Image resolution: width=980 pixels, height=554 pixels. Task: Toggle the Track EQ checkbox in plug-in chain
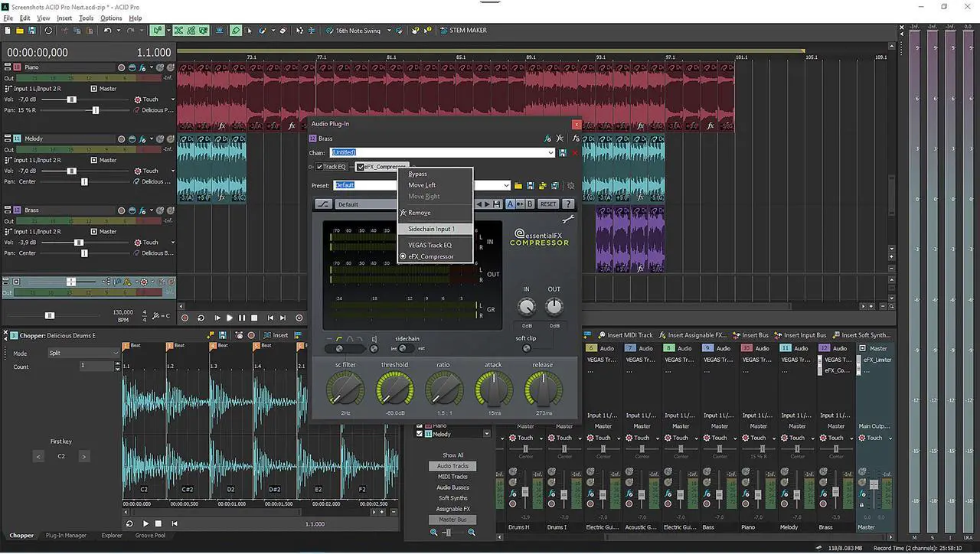click(x=319, y=167)
